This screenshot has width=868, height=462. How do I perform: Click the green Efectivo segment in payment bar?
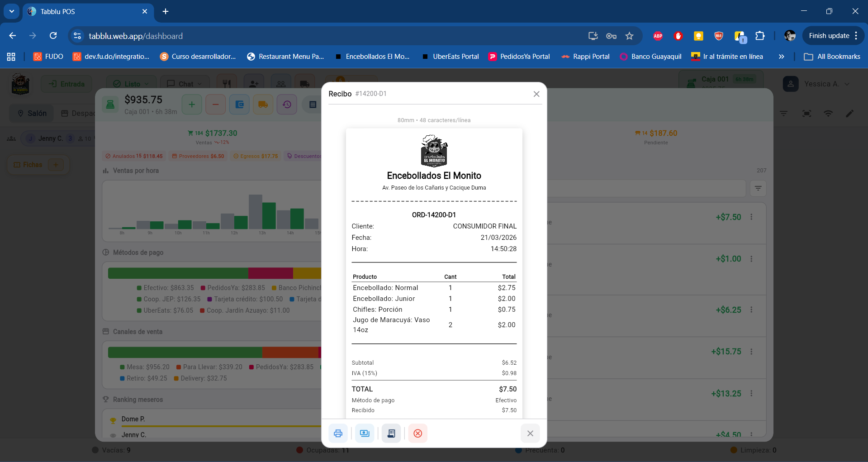point(178,273)
